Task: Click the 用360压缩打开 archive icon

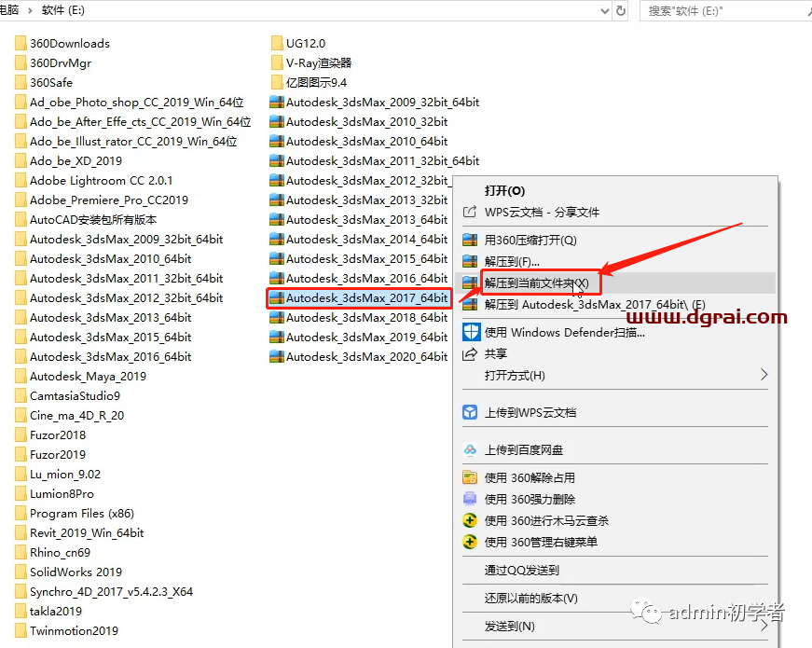Action: pos(470,240)
